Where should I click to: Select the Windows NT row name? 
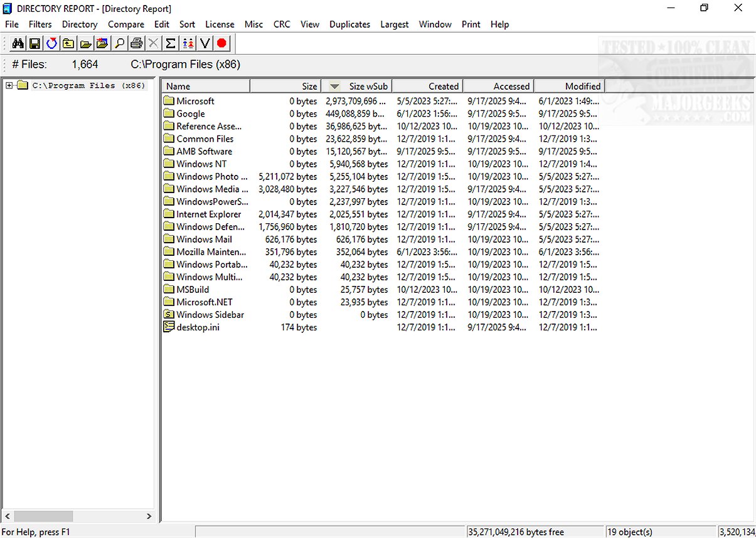tap(201, 164)
